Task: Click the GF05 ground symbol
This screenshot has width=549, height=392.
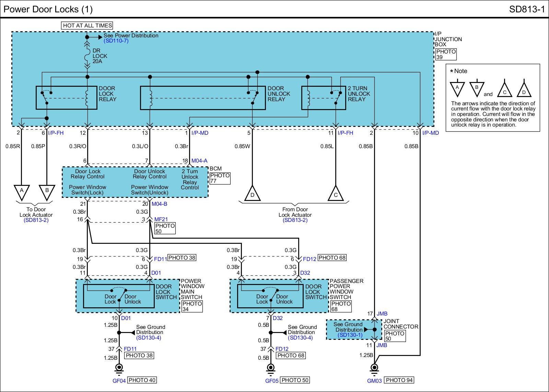Action: [x=271, y=368]
